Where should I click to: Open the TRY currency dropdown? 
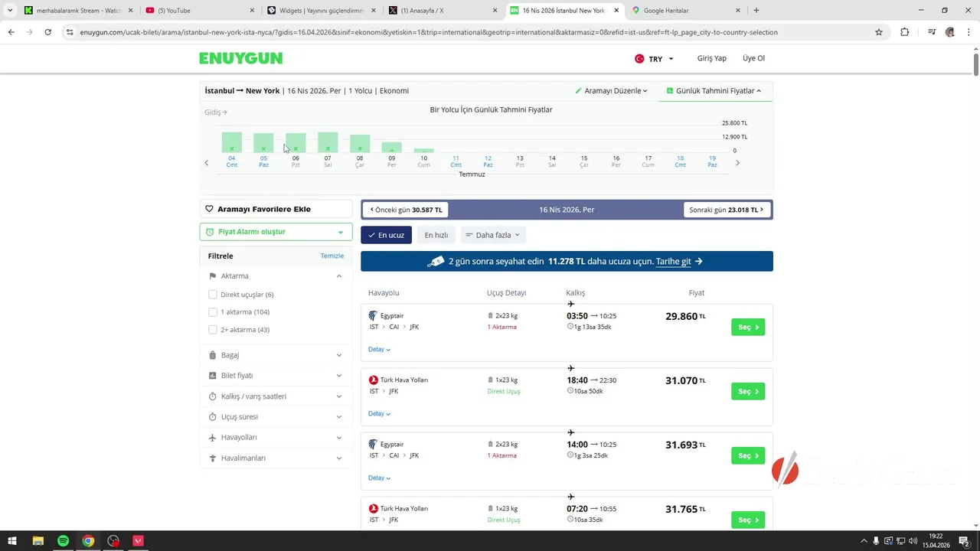coord(655,59)
